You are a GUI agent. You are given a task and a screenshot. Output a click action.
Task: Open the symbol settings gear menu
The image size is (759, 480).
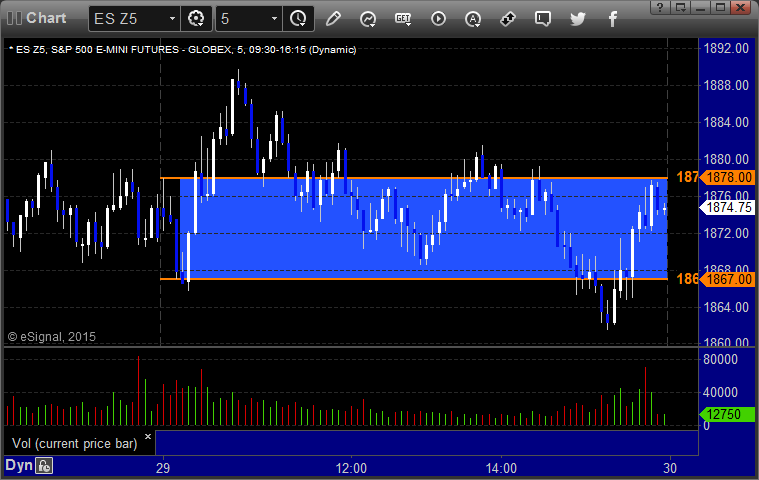point(196,19)
